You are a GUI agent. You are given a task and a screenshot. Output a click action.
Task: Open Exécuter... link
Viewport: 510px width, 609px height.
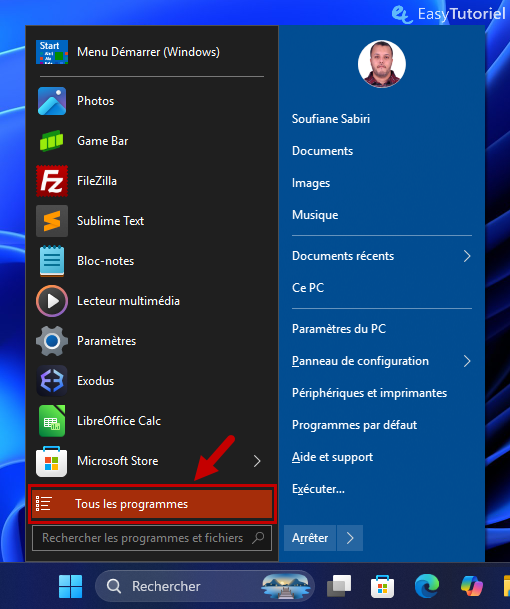tap(318, 489)
